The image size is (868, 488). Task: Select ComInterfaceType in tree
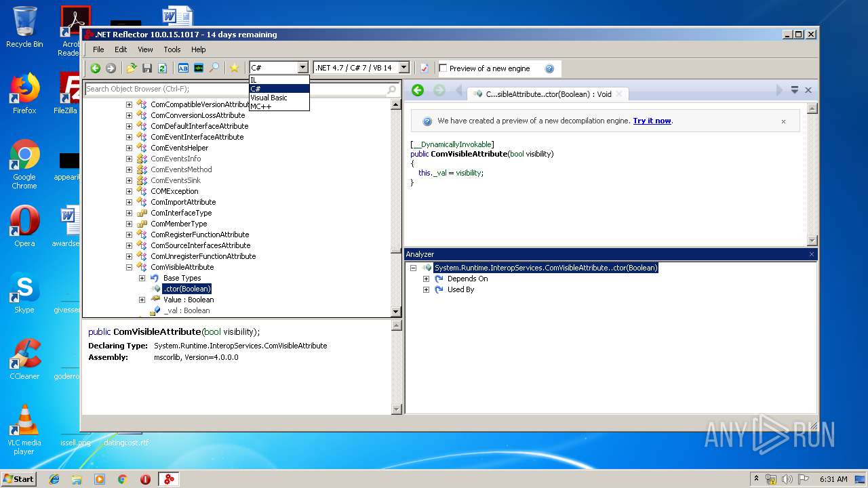pyautogui.click(x=181, y=213)
